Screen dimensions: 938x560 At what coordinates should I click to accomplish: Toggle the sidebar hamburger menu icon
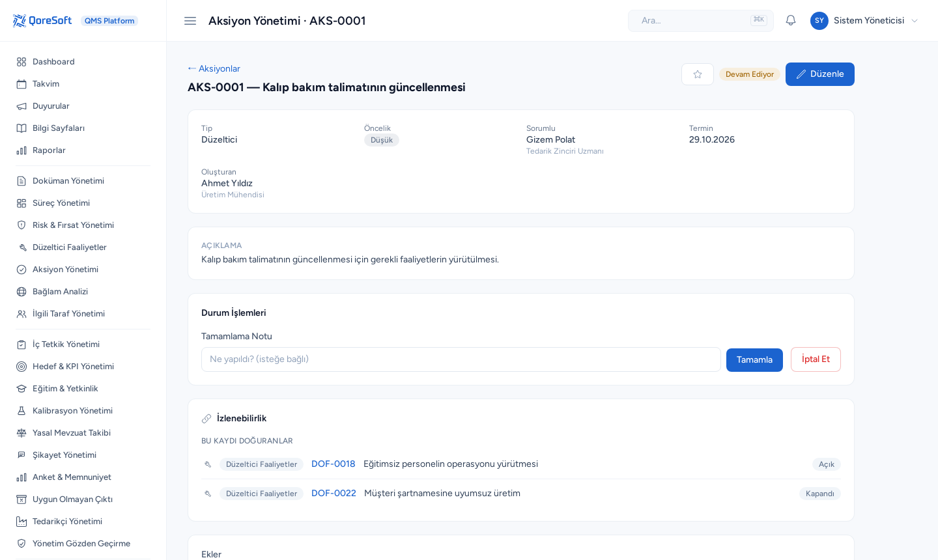pyautogui.click(x=190, y=21)
